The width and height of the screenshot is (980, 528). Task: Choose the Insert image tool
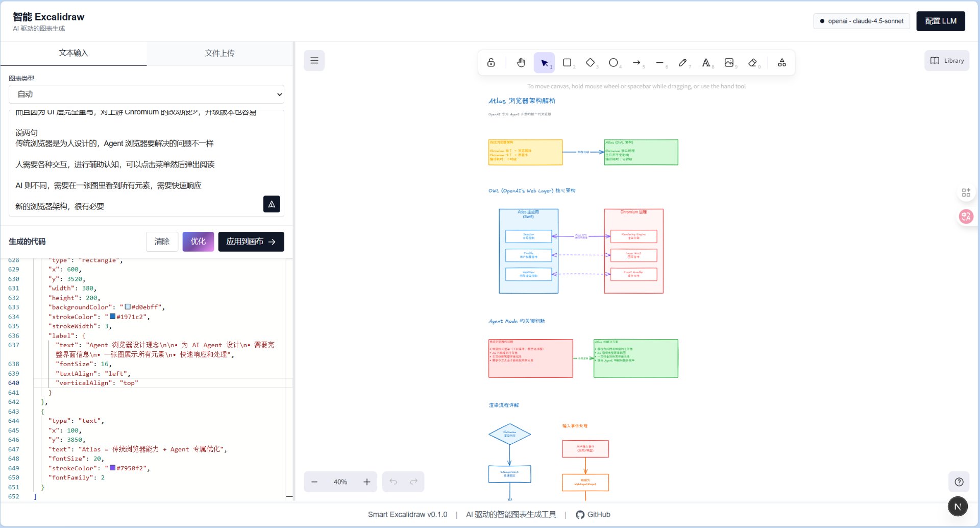pos(729,63)
